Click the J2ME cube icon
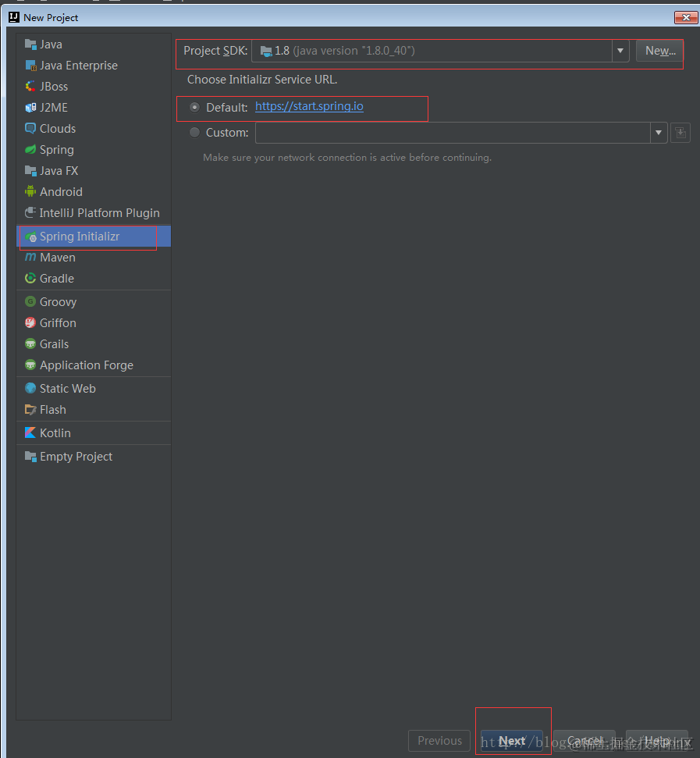The height and width of the screenshot is (758, 700). pos(30,108)
